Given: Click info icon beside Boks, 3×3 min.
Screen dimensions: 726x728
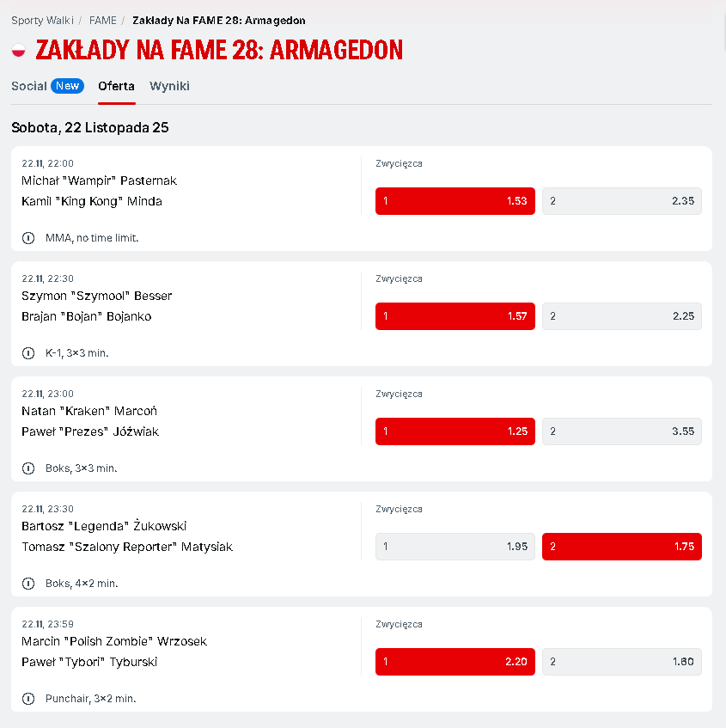Looking at the screenshot, I should [x=28, y=468].
